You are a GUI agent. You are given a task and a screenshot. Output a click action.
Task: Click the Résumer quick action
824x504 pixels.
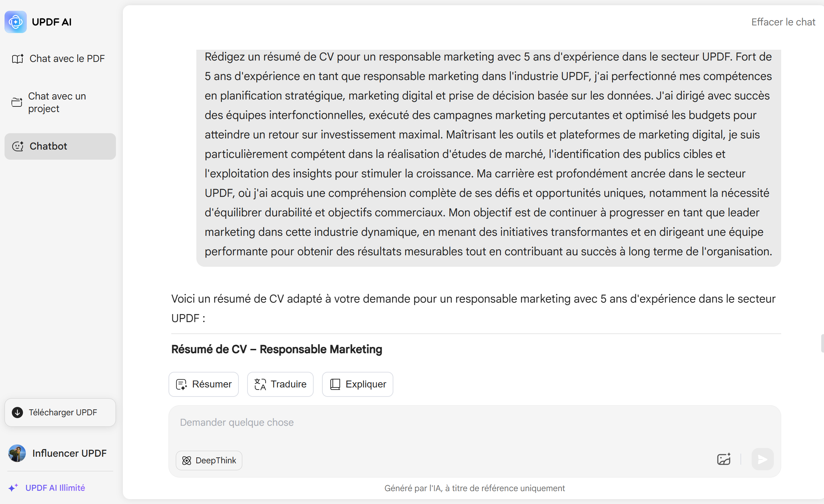[204, 384]
